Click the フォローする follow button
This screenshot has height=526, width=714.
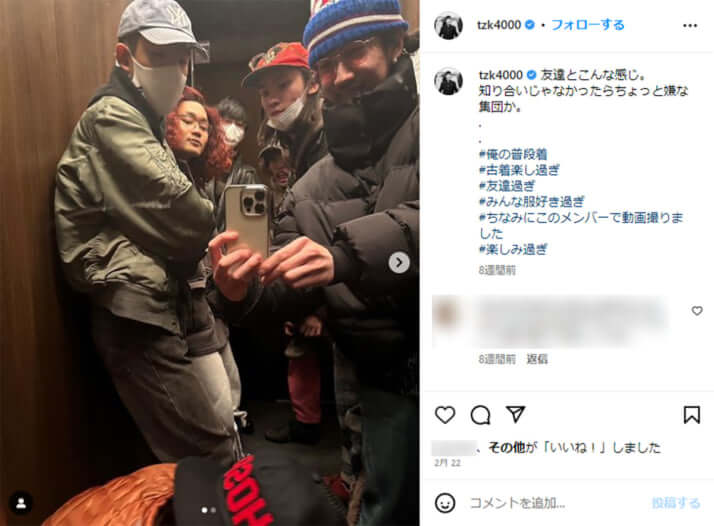pyautogui.click(x=587, y=25)
